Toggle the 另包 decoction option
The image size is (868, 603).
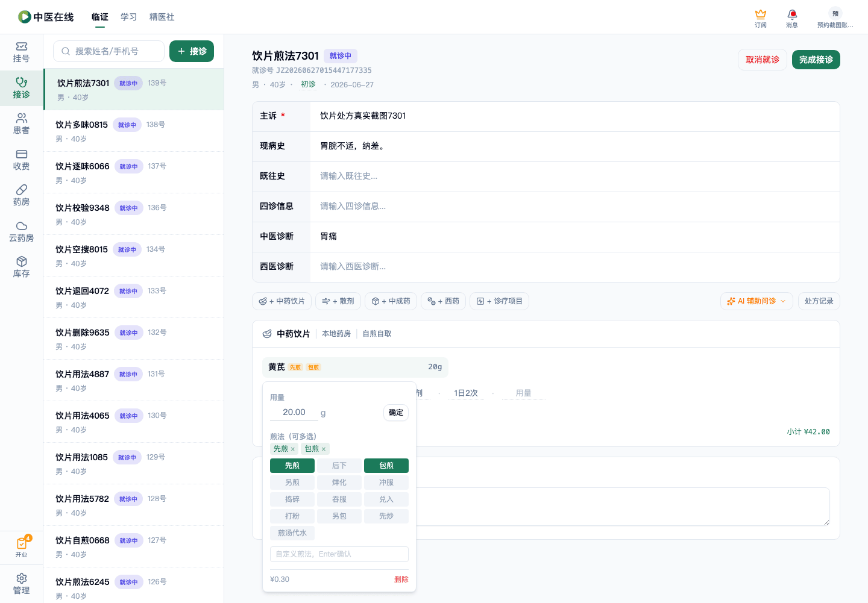click(x=339, y=516)
